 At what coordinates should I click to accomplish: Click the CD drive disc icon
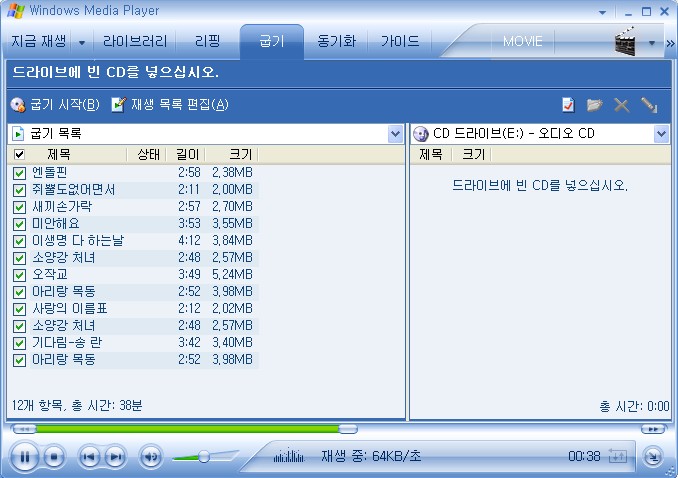pyautogui.click(x=421, y=134)
